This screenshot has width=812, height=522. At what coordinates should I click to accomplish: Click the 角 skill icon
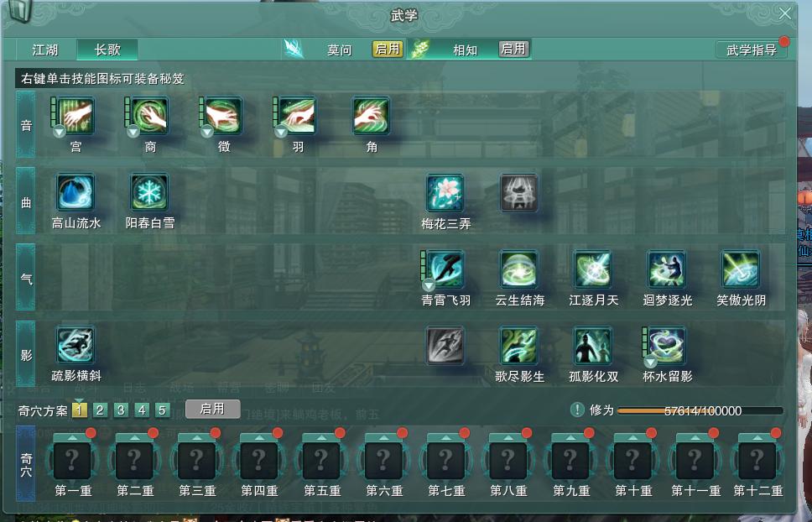(371, 116)
